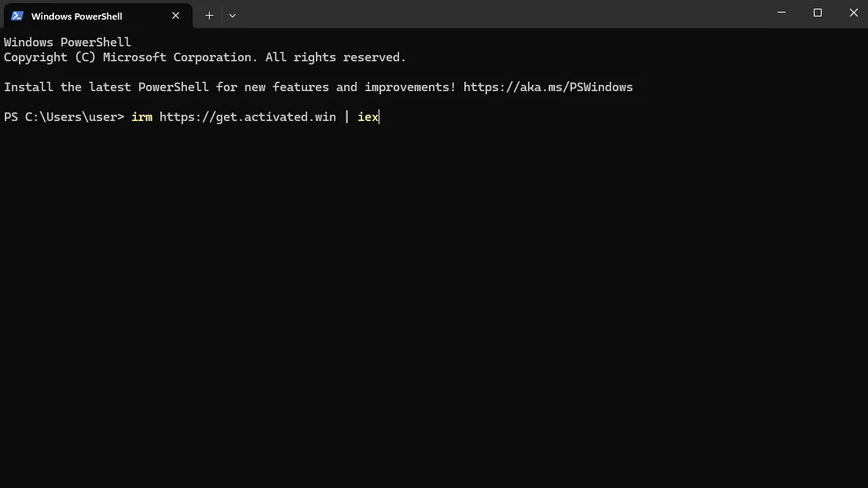Expand the new tab profile dropdown chevron
868x488 pixels.
[233, 16]
